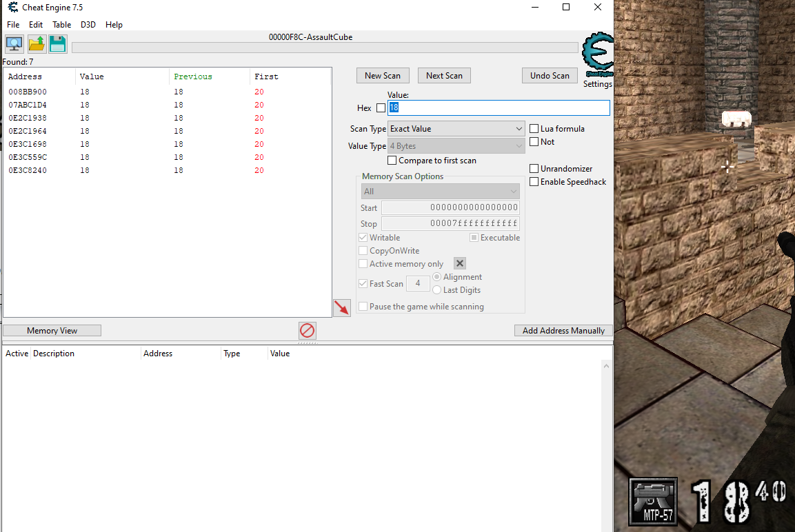The width and height of the screenshot is (795, 532).
Task: Click the Active column header in address list
Action: (17, 354)
